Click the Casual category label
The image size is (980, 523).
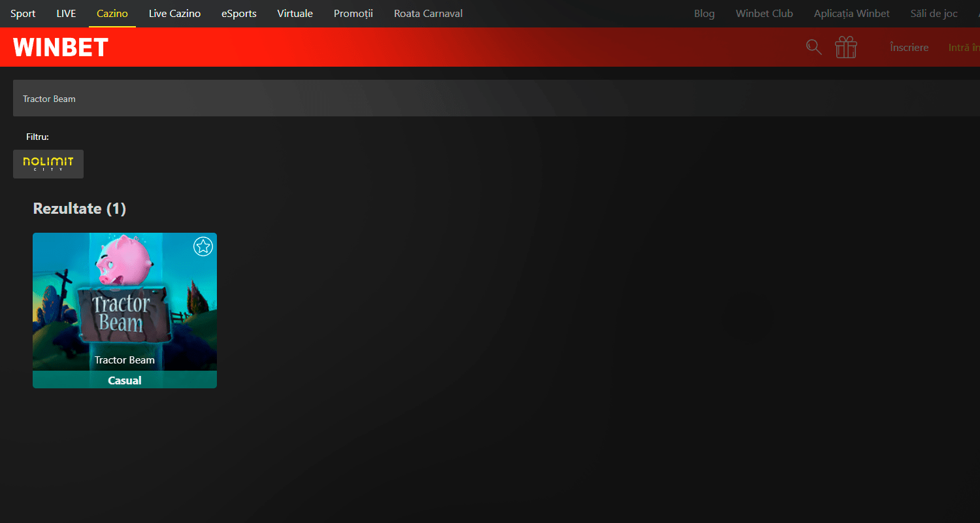pyautogui.click(x=124, y=380)
